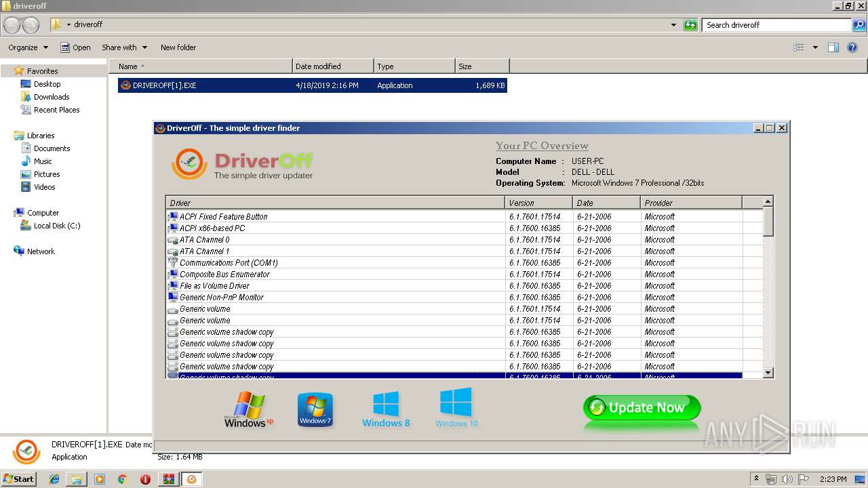The image size is (868, 488).
Task: Click the green Update Now button
Action: coord(642,407)
